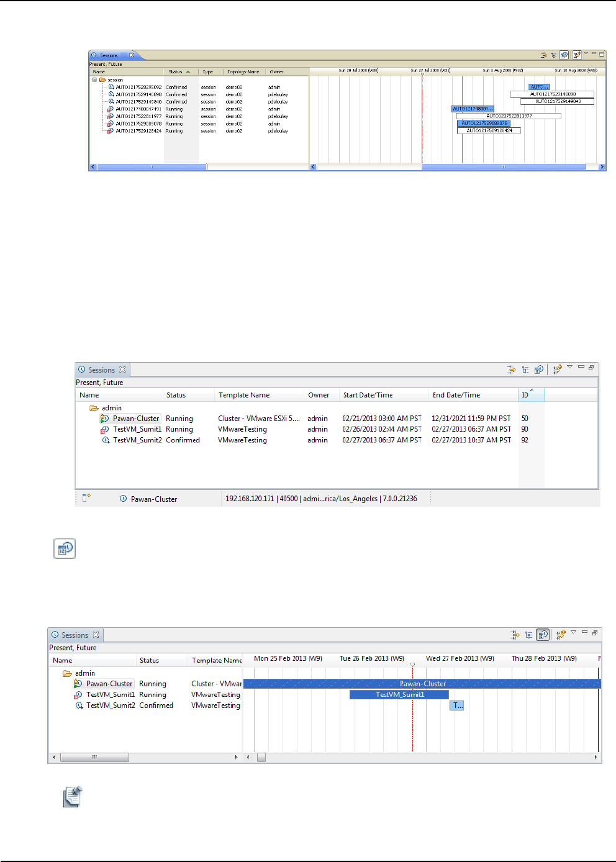Click the first arrows toolbar icon above the ID column
The width and height of the screenshot is (616, 862).
tap(511, 370)
